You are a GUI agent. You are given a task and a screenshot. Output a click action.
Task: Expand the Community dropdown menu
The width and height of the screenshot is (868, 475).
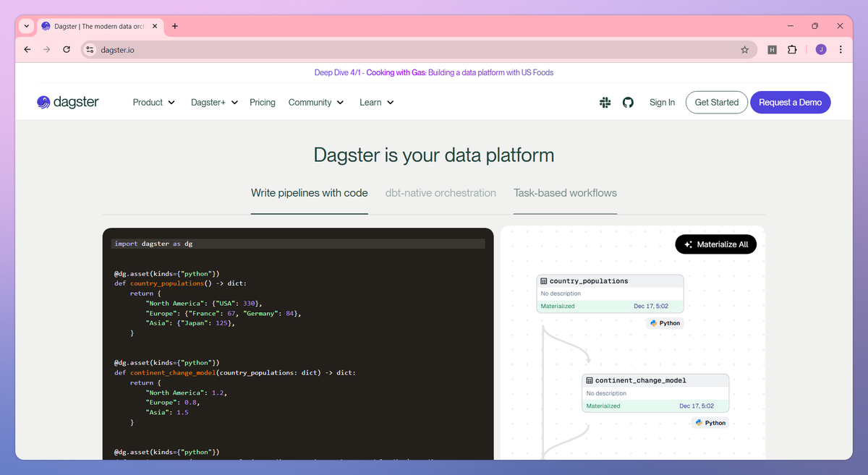[x=316, y=103]
